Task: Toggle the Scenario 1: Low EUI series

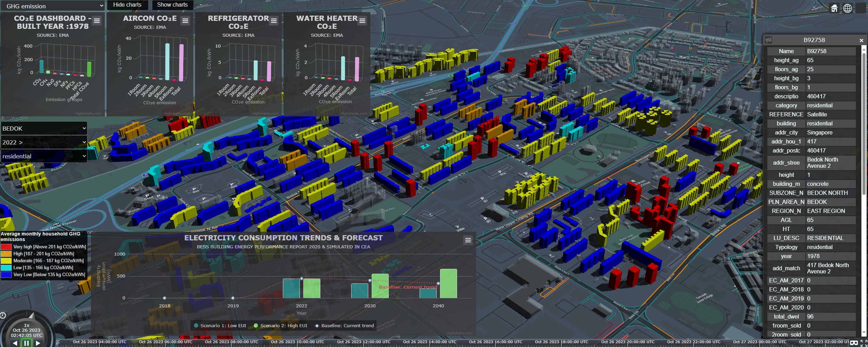Action: pyautogui.click(x=220, y=325)
